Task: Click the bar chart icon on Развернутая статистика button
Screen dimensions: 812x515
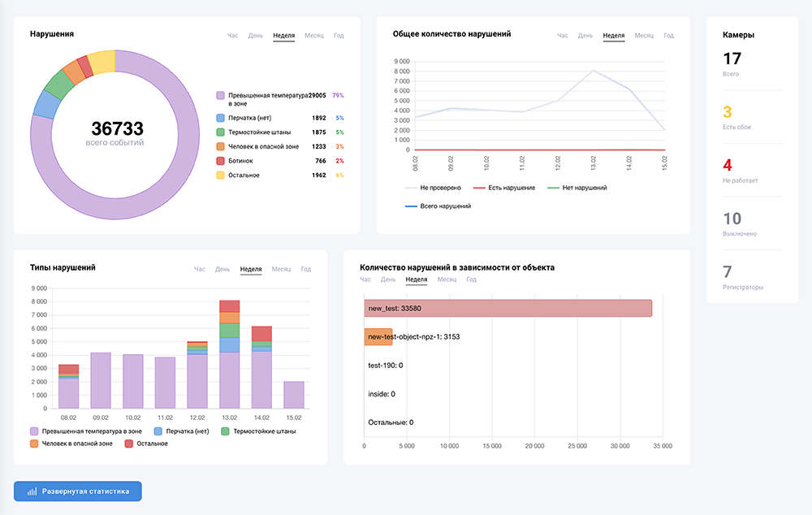Action: tap(32, 491)
